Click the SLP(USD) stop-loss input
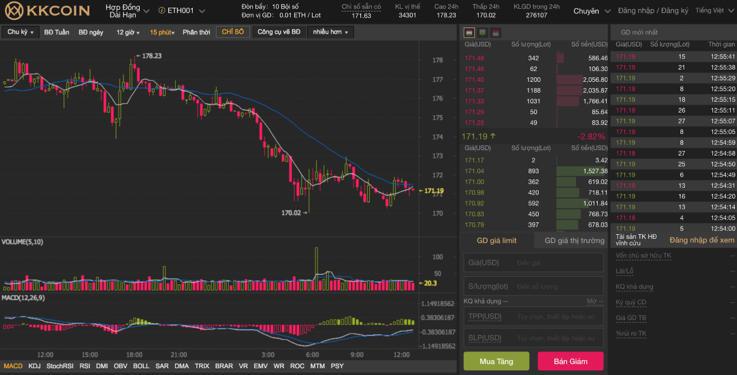The image size is (737, 375). pyautogui.click(x=533, y=338)
